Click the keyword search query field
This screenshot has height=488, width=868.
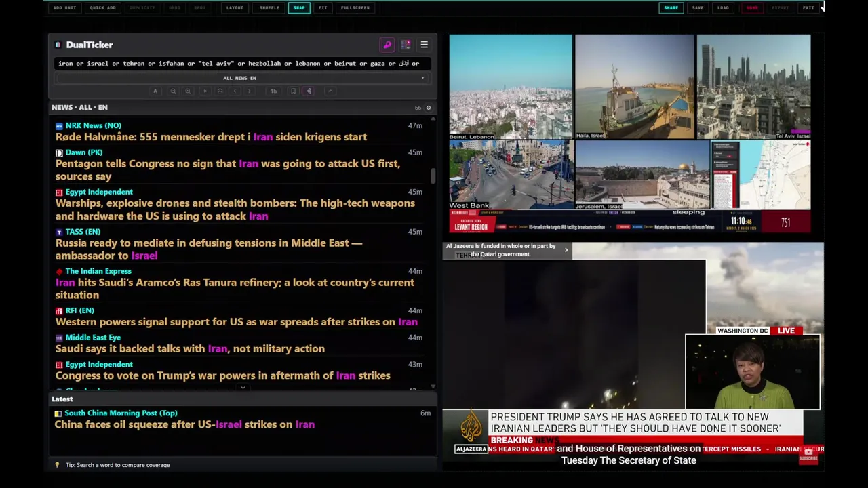click(x=242, y=64)
